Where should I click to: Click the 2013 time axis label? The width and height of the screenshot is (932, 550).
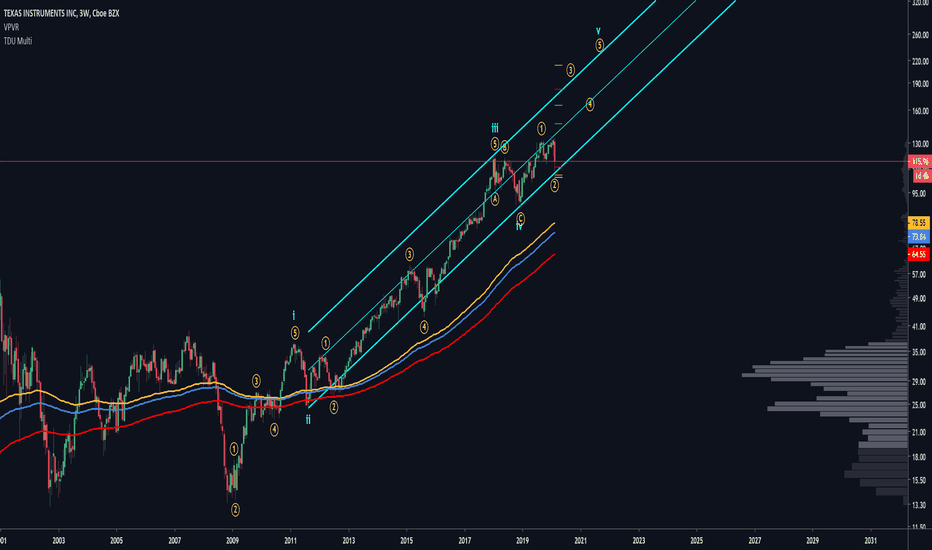point(348,540)
